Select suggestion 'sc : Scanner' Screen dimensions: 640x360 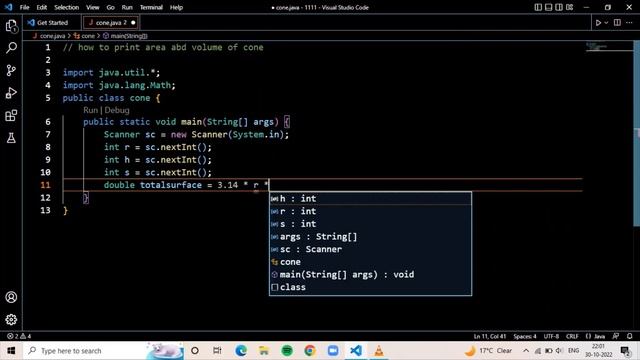[x=370, y=249]
